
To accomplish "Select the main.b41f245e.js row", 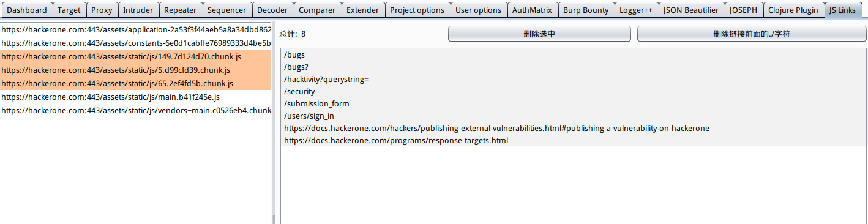I will pos(135,97).
